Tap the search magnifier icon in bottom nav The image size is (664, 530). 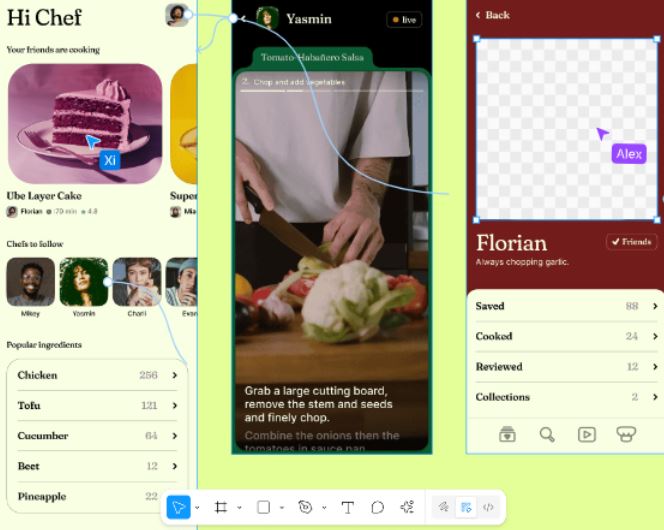point(547,435)
